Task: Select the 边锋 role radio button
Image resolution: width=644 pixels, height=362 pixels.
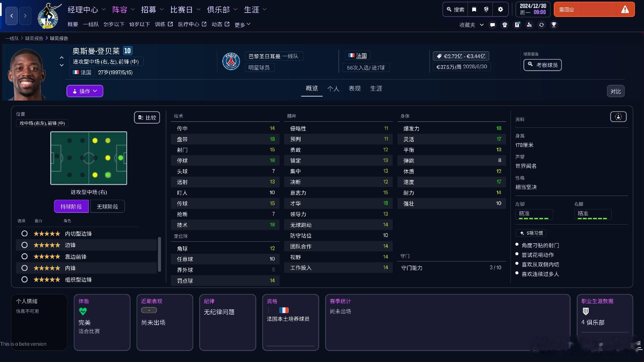Action: [x=24, y=245]
